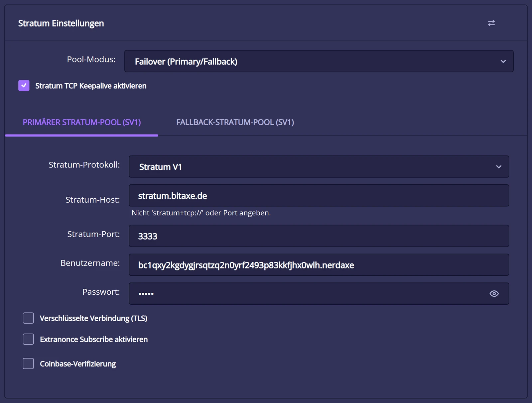This screenshot has width=532, height=403.
Task: Enable Verschlüsselte Verbindung (TLS) checkbox
Action: [28, 318]
